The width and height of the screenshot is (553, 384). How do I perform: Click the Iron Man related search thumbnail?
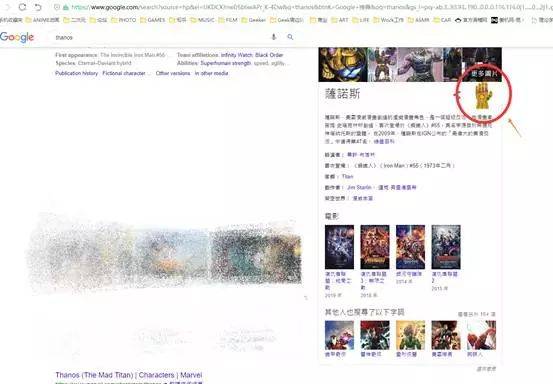(339, 335)
